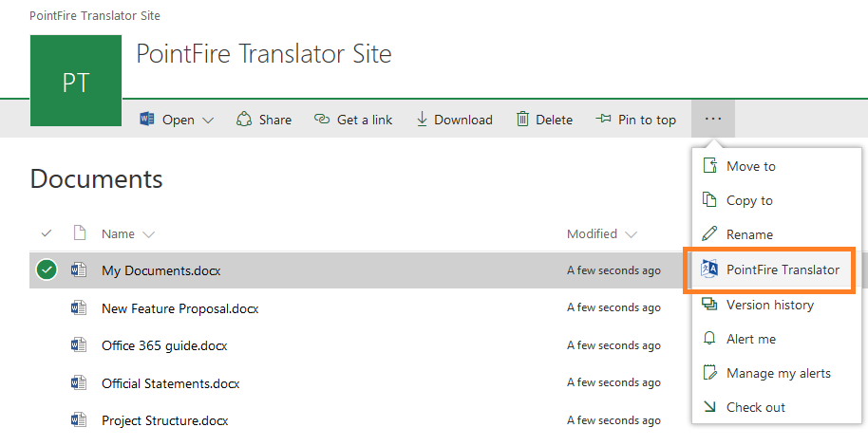868x446 pixels.
Task: Expand the Open dropdown chevron
Action: click(x=208, y=121)
